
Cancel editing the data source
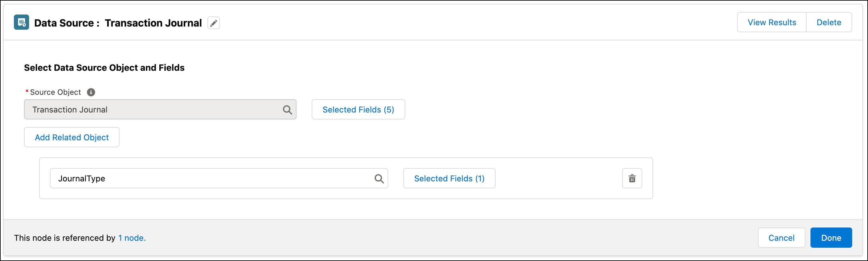click(x=781, y=237)
